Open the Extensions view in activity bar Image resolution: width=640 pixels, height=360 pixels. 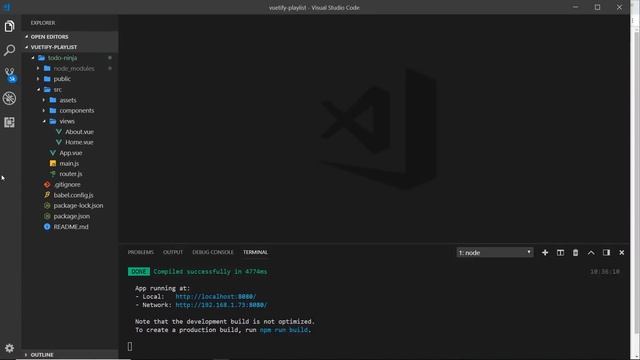coord(9,122)
